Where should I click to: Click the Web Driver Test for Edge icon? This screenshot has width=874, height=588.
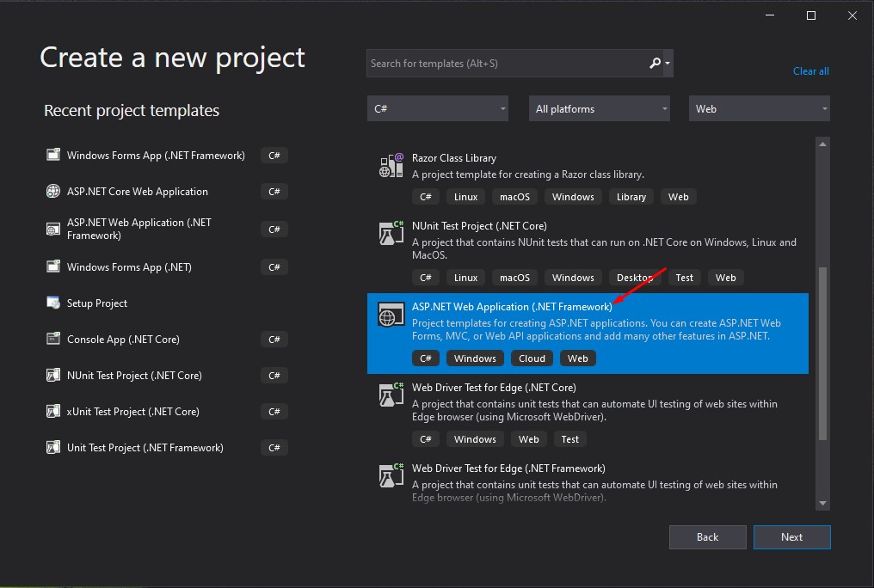(390, 395)
